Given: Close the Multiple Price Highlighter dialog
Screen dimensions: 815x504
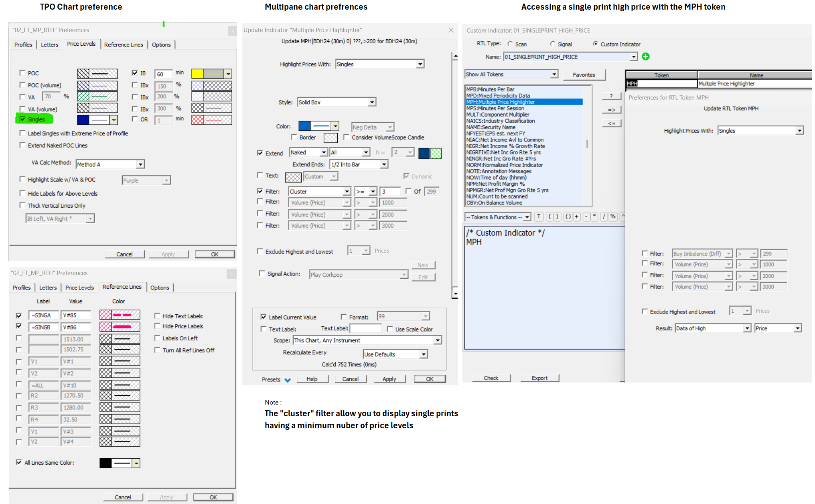Looking at the screenshot, I should pos(451,30).
